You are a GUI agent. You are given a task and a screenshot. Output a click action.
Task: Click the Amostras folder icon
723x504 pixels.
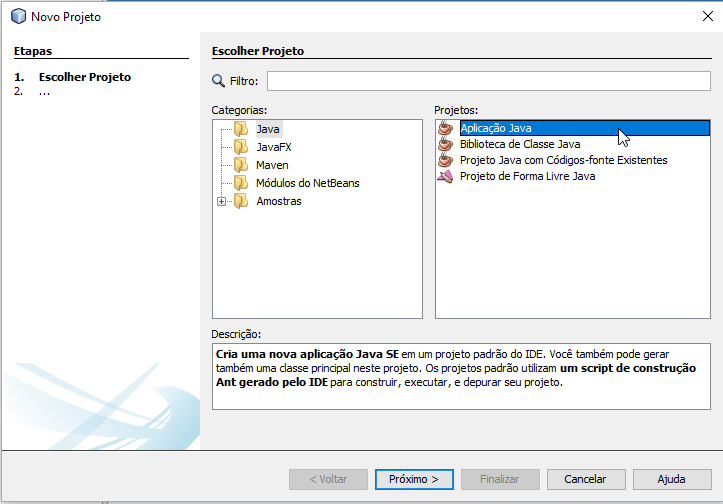coord(240,201)
